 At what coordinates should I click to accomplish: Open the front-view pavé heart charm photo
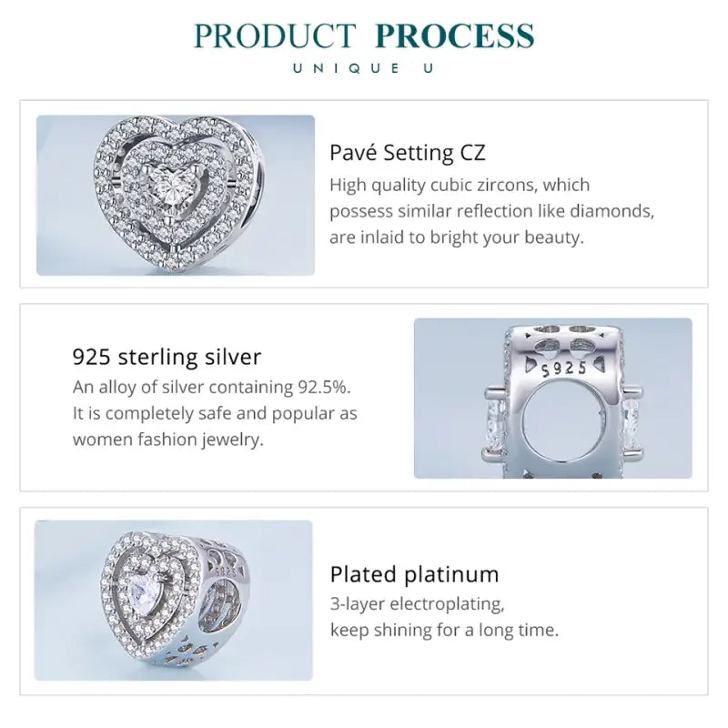[x=176, y=195]
